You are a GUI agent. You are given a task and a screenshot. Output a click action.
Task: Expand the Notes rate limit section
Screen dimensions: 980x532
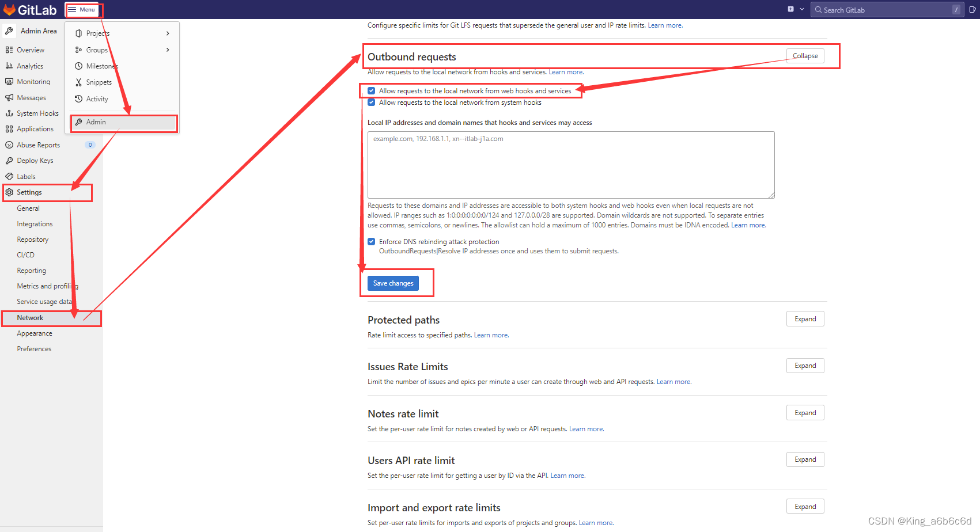pos(805,413)
